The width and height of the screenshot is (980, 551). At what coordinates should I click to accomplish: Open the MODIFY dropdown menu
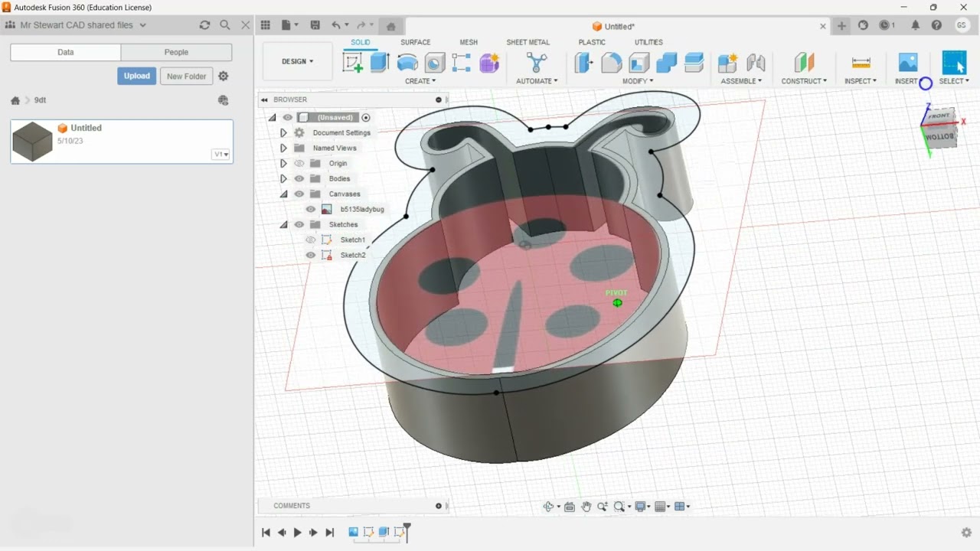coord(638,81)
